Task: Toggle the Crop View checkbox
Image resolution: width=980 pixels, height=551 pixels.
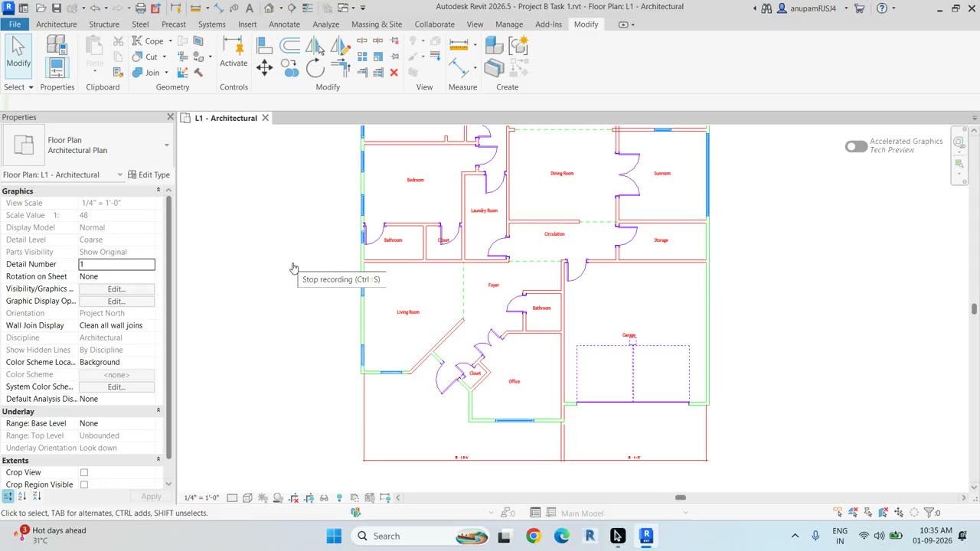Action: tap(84, 473)
